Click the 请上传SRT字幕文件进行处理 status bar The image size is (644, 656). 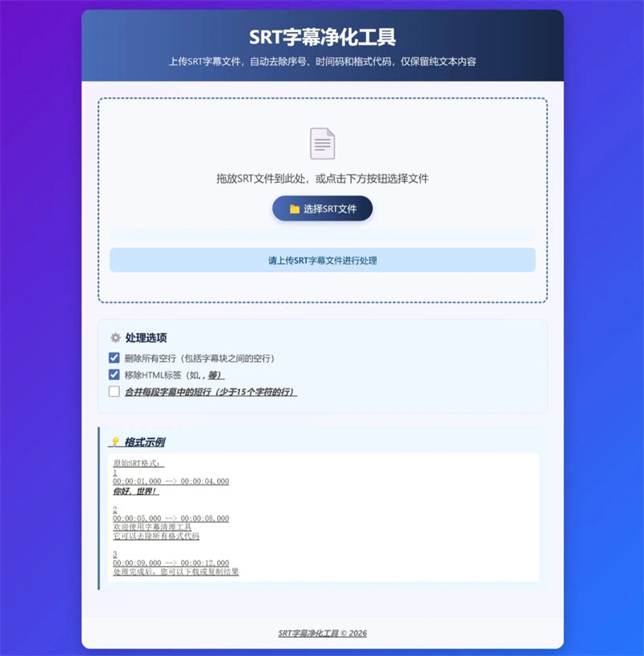(x=322, y=260)
